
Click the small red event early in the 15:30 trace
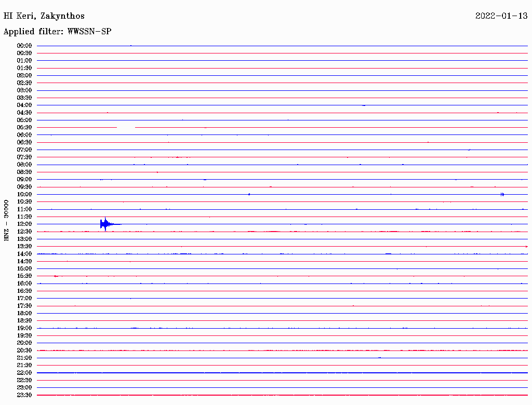[56, 276]
